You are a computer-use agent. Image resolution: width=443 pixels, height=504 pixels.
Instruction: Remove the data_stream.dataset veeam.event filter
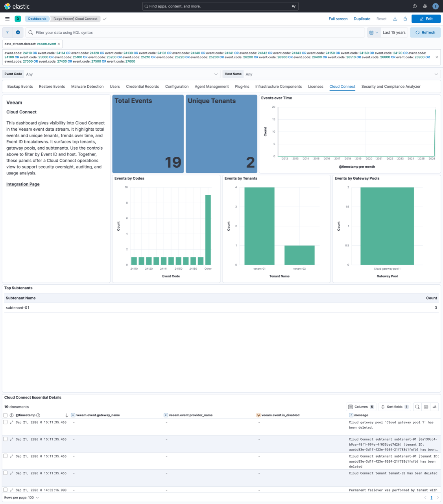(59, 44)
